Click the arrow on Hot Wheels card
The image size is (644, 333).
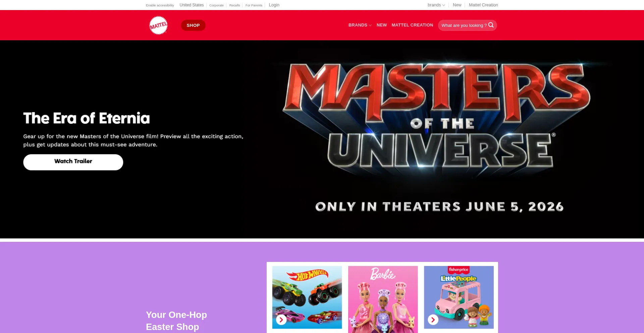click(x=281, y=320)
